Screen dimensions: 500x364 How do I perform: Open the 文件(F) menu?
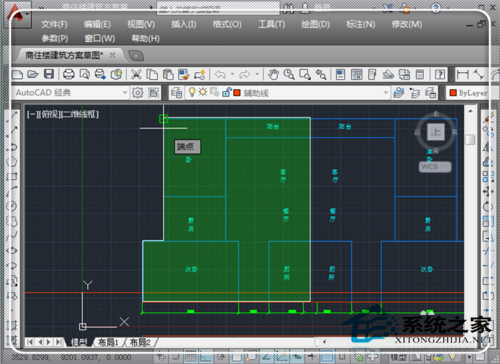[54, 24]
